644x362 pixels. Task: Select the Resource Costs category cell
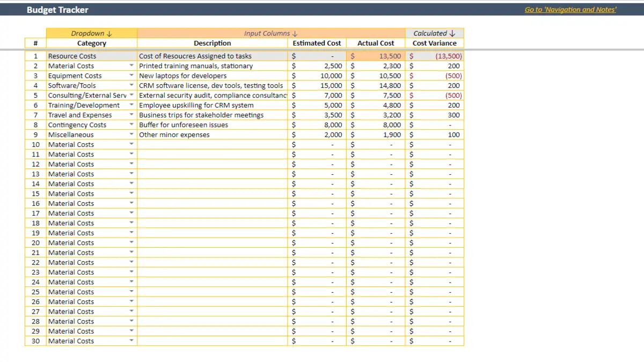tap(92, 56)
